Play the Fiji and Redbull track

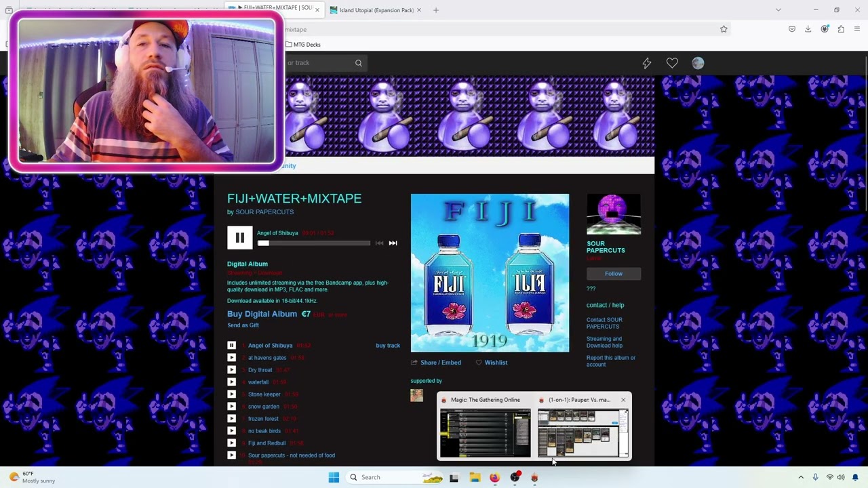tap(231, 443)
